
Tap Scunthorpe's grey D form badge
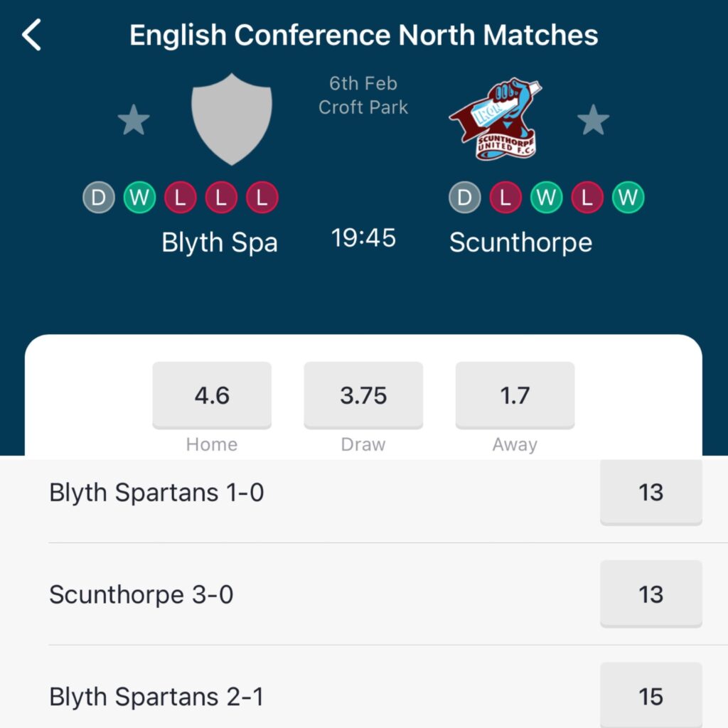(465, 198)
